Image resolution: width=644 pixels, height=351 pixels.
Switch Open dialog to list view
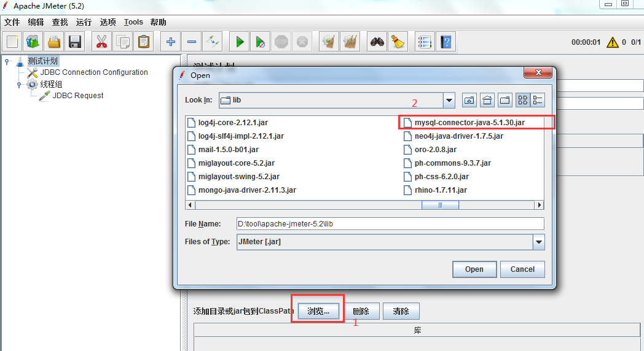[523, 100]
